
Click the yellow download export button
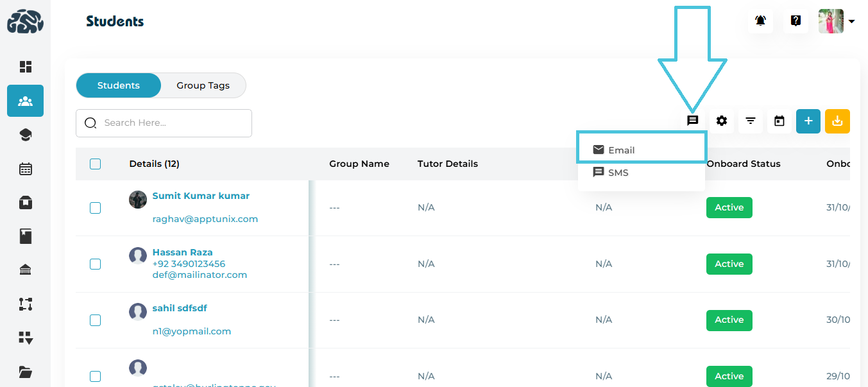(x=837, y=121)
